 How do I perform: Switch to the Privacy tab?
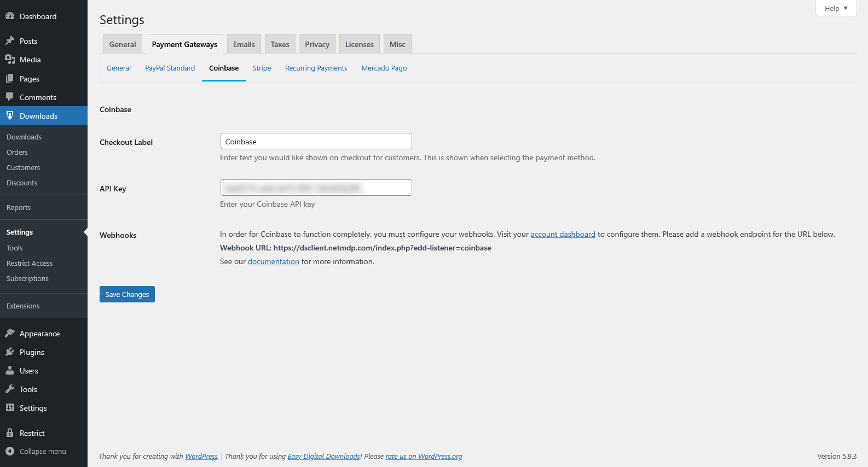click(x=317, y=44)
